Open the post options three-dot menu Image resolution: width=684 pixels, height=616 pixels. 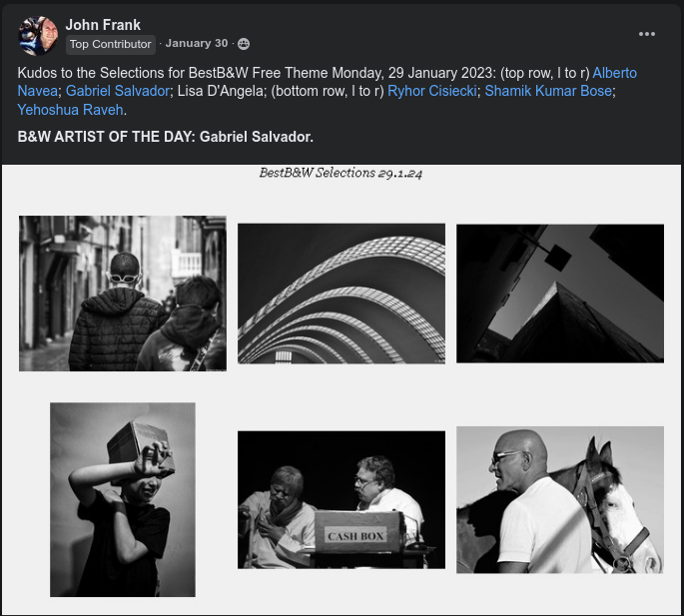tap(647, 34)
